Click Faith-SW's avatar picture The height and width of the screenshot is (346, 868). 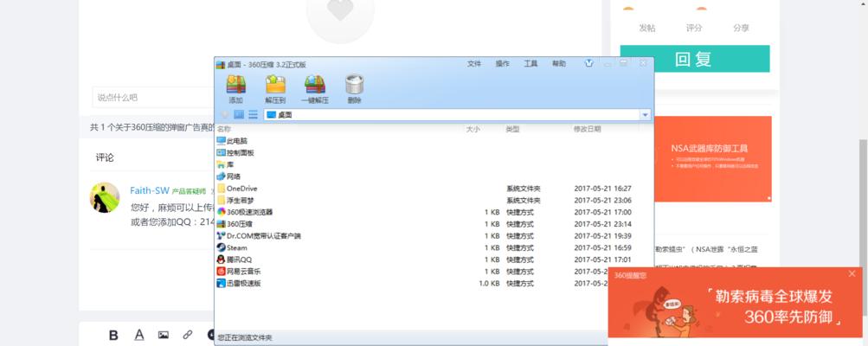105,197
